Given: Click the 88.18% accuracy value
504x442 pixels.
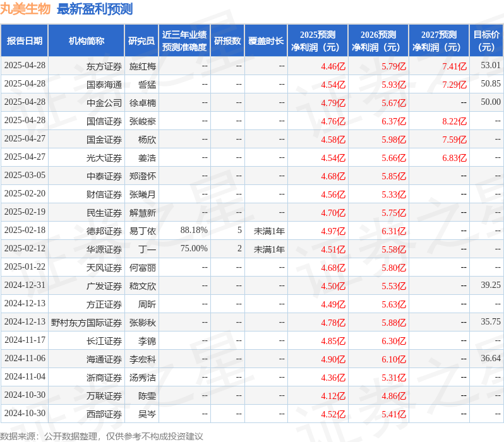Looking at the screenshot, I should 194,230.
